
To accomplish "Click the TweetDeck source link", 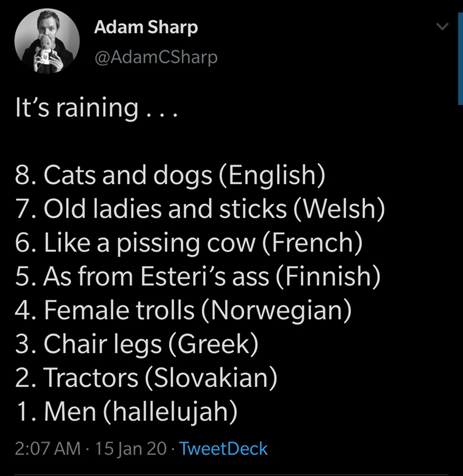I will pos(224,448).
